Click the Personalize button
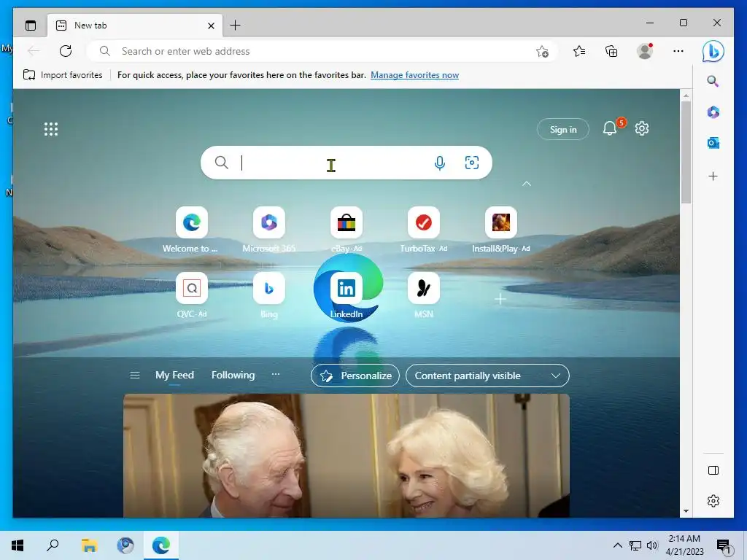747x560 pixels. click(355, 376)
